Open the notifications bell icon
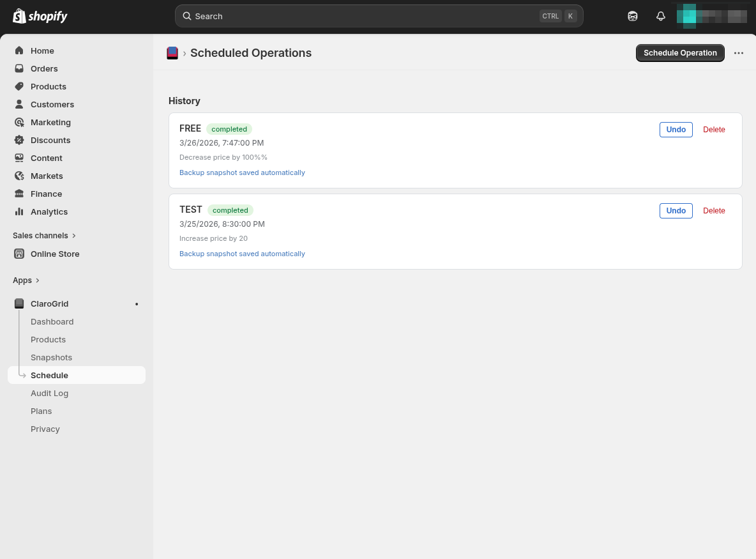The image size is (756, 559). (x=661, y=16)
